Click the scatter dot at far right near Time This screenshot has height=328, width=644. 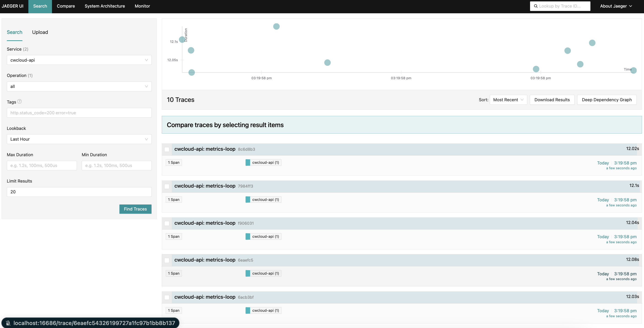633,70
